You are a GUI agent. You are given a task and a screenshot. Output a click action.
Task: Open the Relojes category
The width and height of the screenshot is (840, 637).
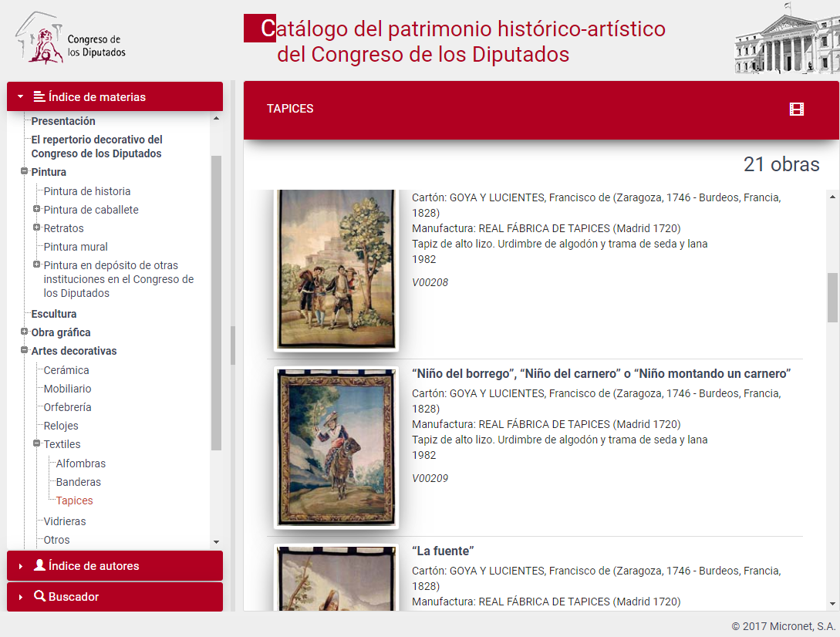[61, 426]
